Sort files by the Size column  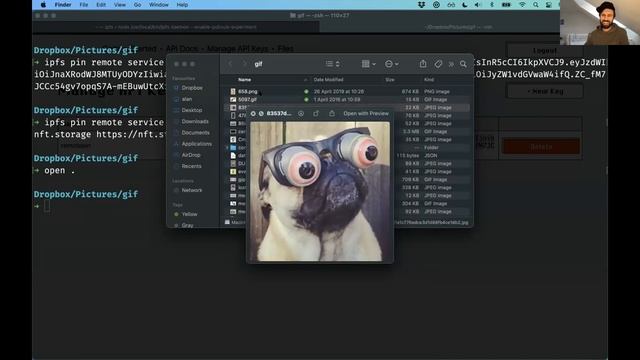tap(390, 80)
